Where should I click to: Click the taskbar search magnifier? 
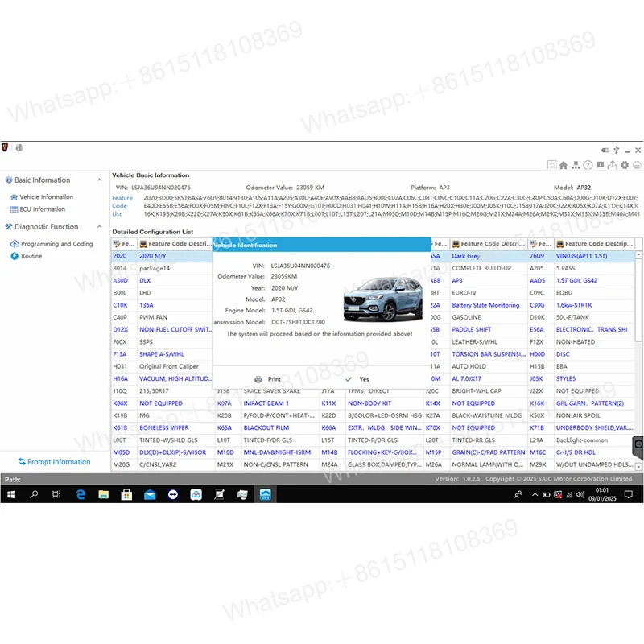coord(34,494)
